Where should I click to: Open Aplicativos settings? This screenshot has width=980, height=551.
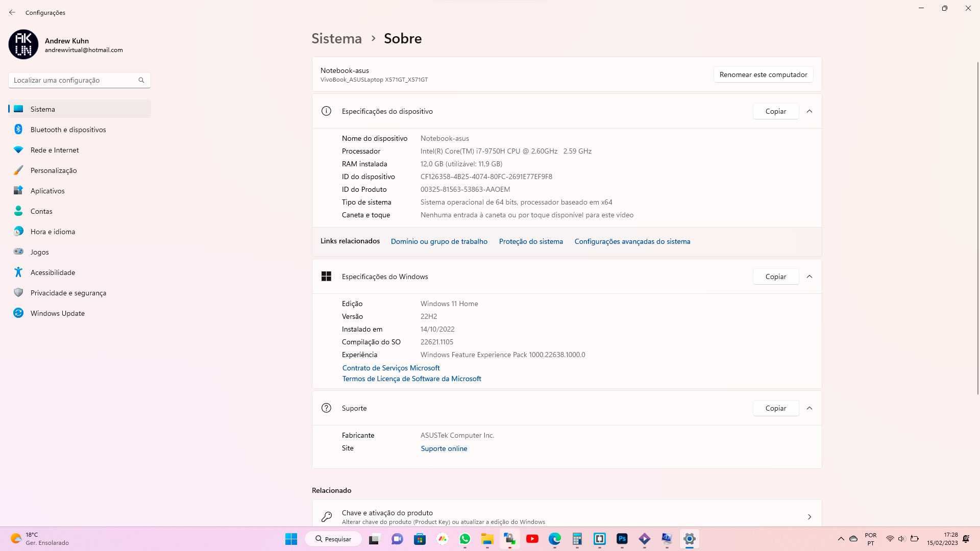coord(79,191)
